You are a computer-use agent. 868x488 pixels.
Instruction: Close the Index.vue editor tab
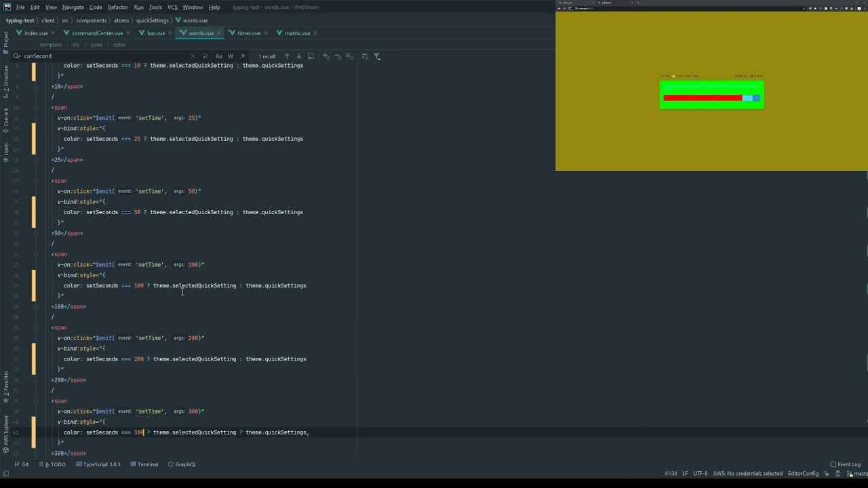coord(54,33)
